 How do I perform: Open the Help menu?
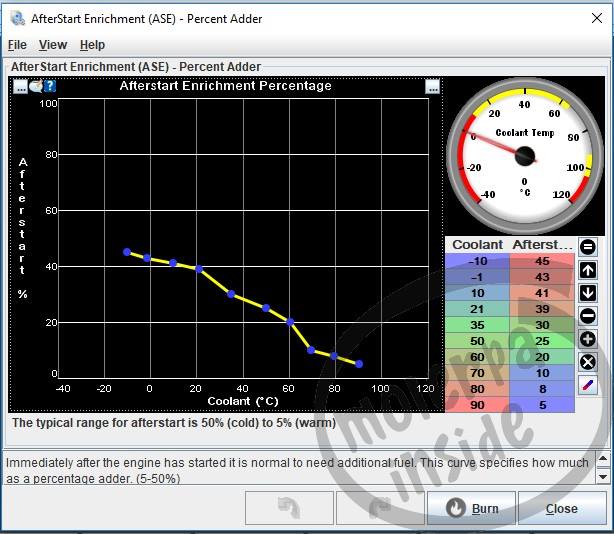tap(92, 45)
